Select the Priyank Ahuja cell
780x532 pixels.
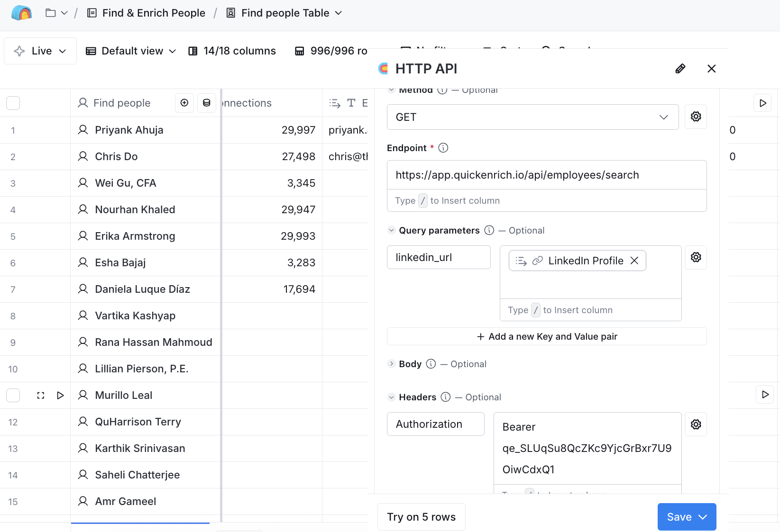[x=146, y=130]
